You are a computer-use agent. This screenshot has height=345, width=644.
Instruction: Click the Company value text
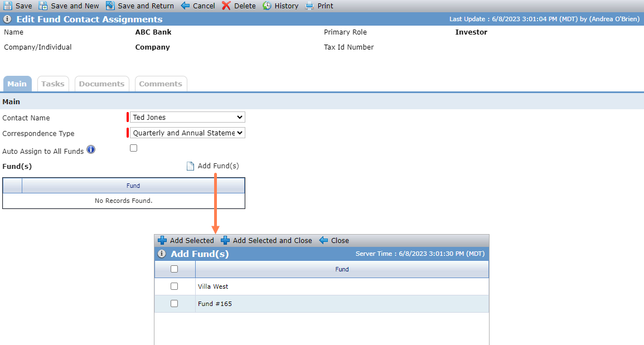pos(152,47)
